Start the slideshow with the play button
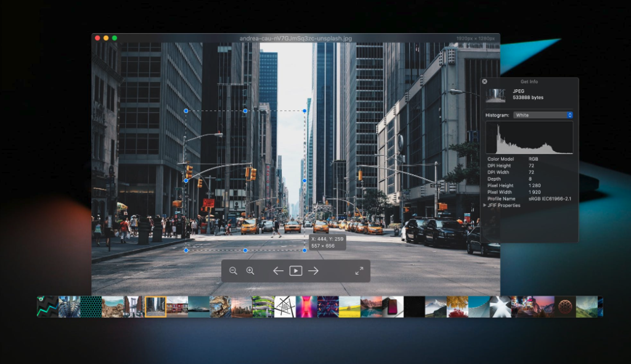The width and height of the screenshot is (631, 364). (x=296, y=270)
